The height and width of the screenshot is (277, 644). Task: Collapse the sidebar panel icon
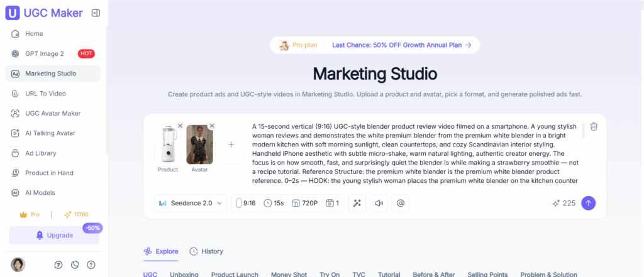click(96, 13)
